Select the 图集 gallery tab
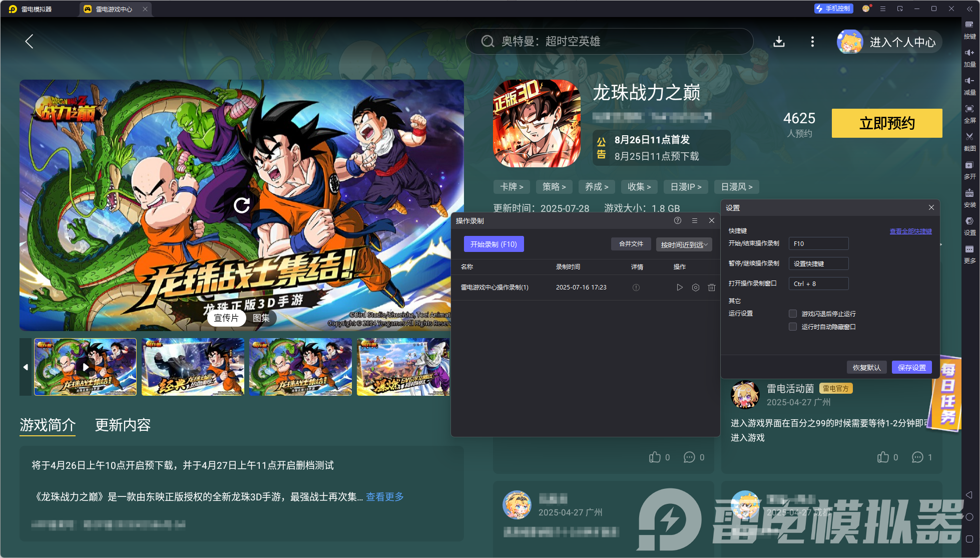Image resolution: width=980 pixels, height=558 pixels. 261,318
